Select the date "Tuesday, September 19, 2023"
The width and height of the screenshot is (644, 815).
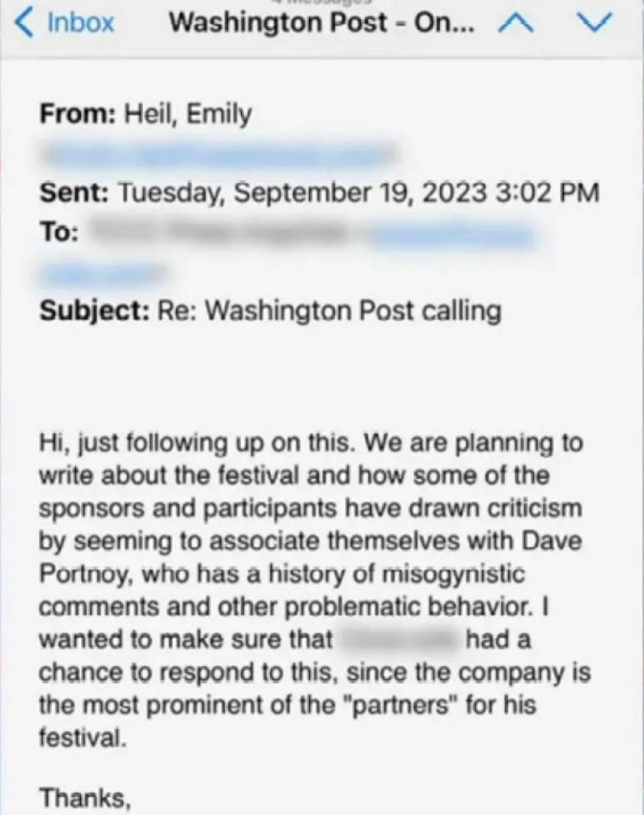coord(303,192)
